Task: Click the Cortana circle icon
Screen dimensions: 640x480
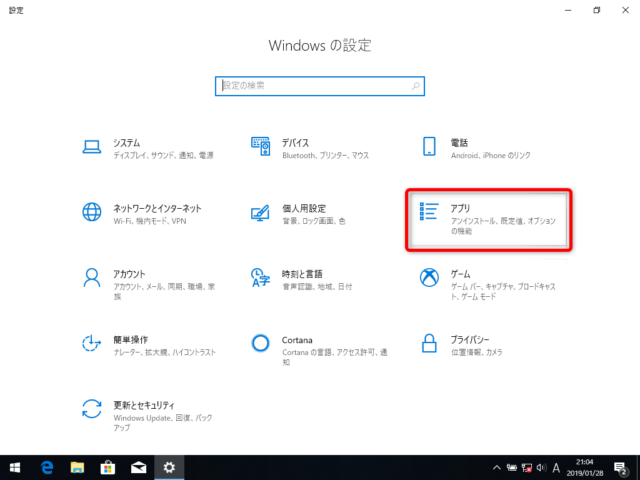Action: point(260,343)
